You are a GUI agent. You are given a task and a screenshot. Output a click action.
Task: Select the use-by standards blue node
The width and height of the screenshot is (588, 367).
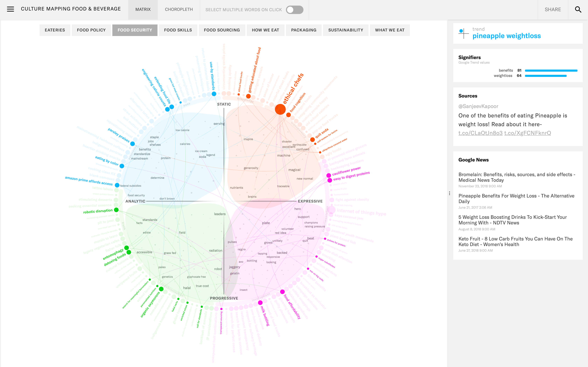[x=214, y=94]
